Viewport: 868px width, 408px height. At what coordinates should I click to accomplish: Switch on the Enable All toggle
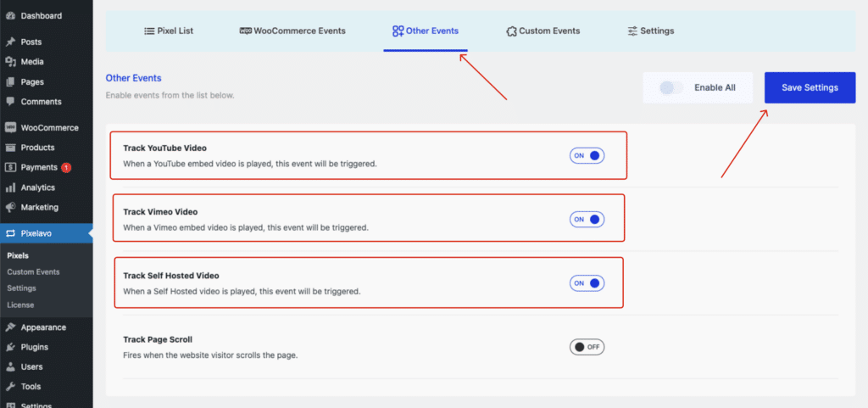672,87
